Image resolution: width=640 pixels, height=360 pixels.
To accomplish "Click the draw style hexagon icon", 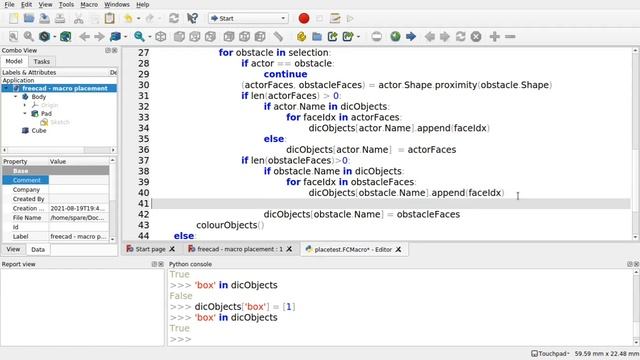I will [44, 36].
